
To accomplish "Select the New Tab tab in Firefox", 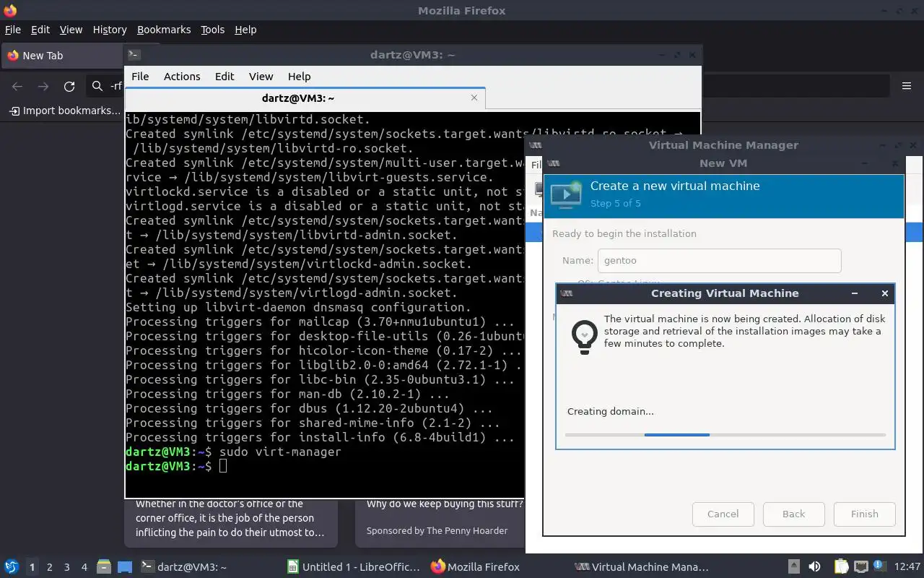I will pos(61,56).
